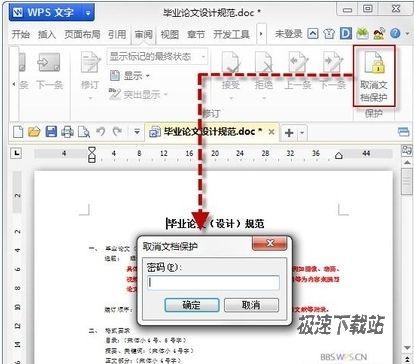Click the blue D icon in header

tap(346, 33)
